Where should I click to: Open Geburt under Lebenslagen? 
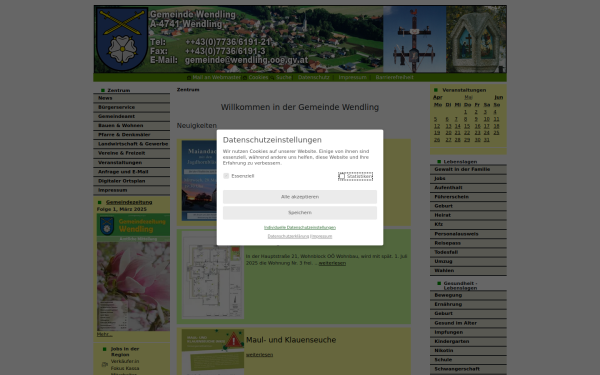(468, 206)
